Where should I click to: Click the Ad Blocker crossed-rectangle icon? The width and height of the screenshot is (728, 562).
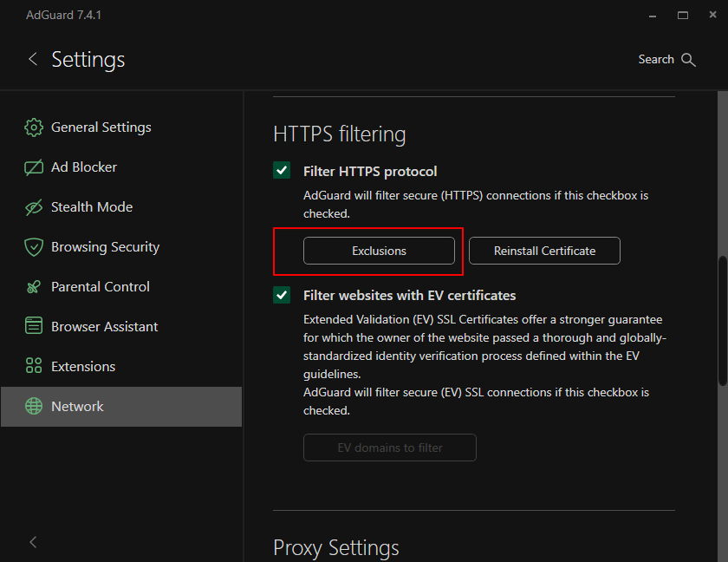pyautogui.click(x=34, y=167)
